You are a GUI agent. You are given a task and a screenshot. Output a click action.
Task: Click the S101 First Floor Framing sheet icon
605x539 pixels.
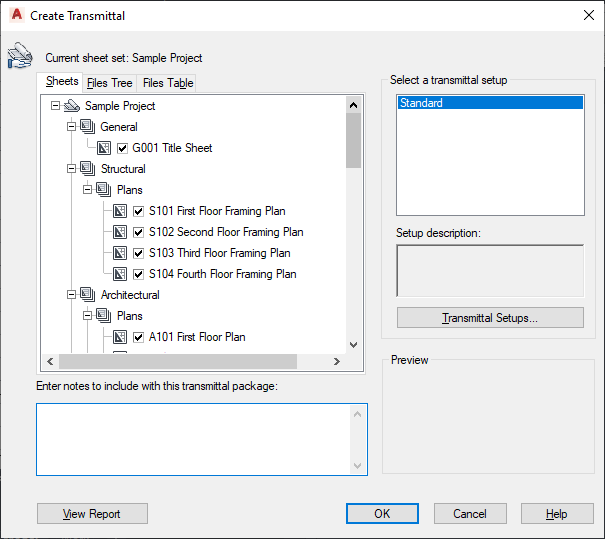tap(120, 211)
